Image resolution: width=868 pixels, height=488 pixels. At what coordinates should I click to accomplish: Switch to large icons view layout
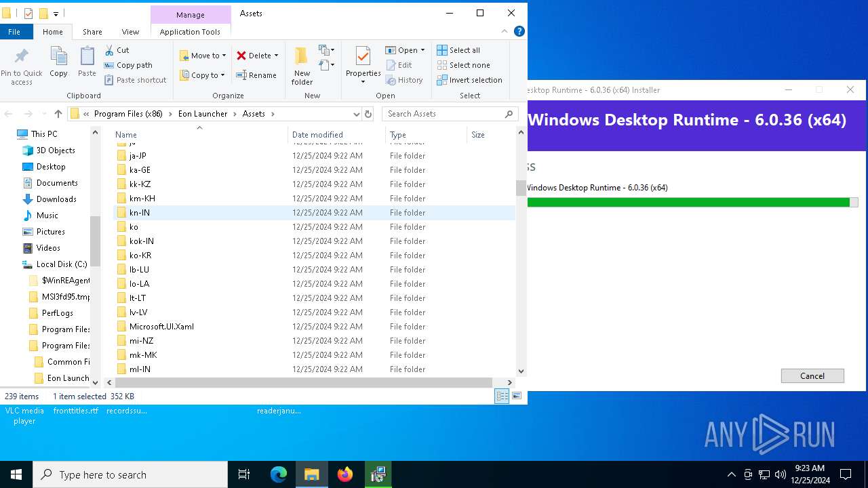coord(517,396)
